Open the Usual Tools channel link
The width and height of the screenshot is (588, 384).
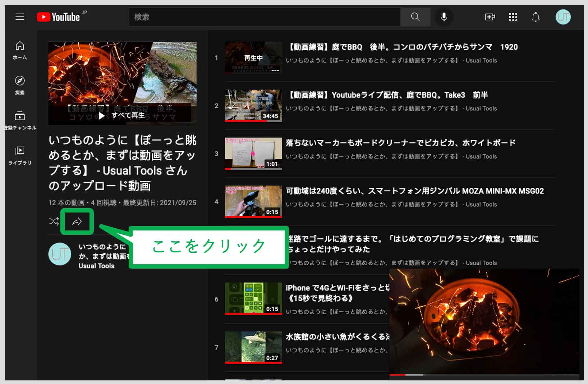[96, 266]
